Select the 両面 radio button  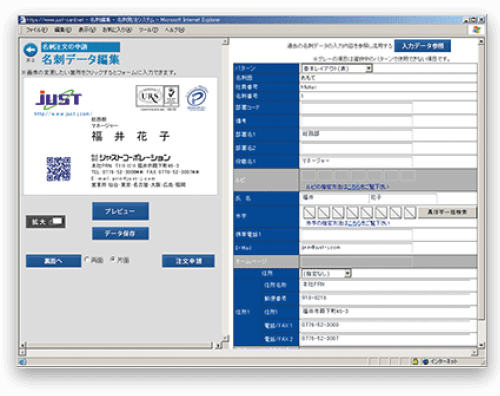pos(87,259)
